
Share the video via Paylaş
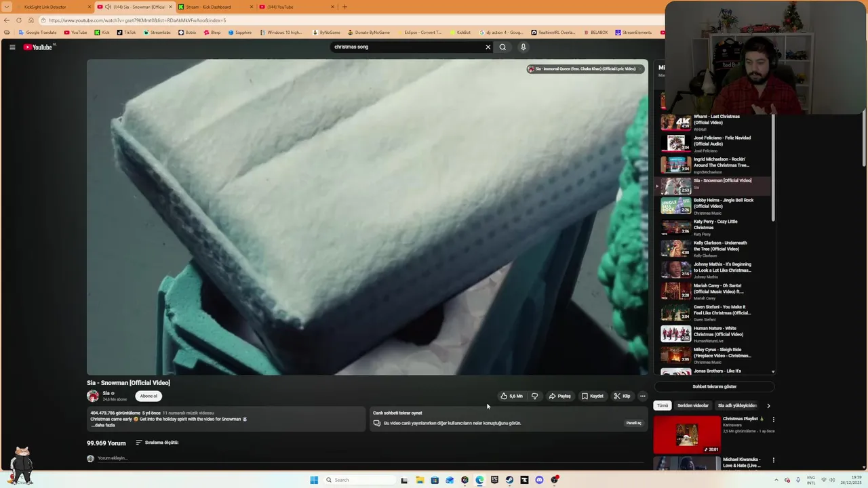pos(560,396)
